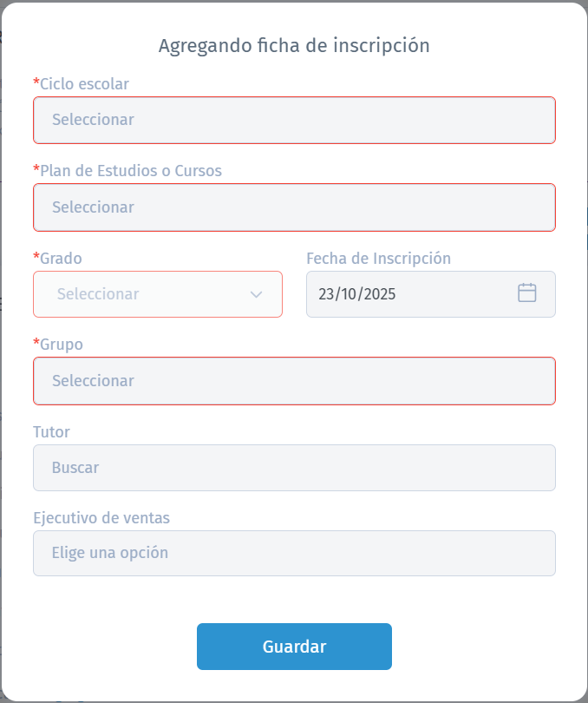Click the Grupo required field label
Viewport: 588px width, 703px height.
coord(60,345)
